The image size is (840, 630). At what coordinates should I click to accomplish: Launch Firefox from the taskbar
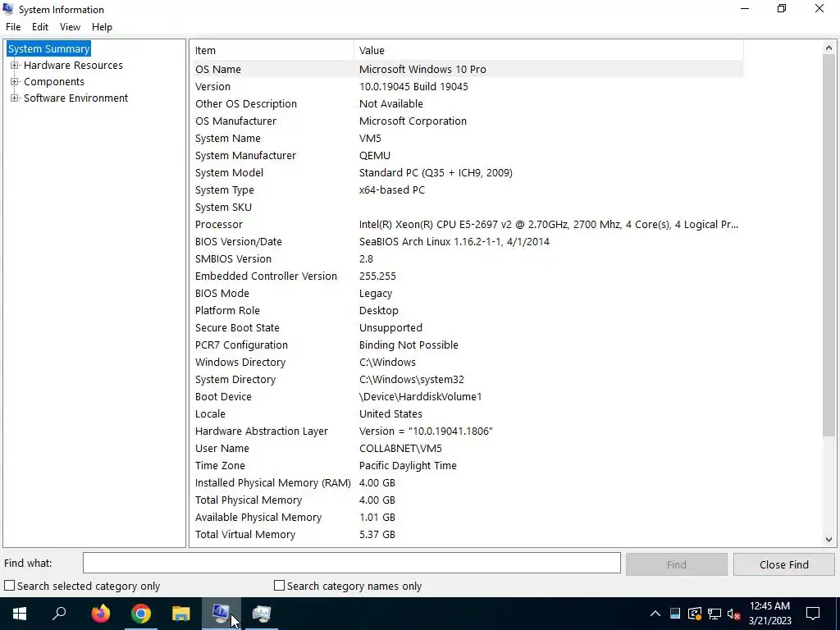point(100,614)
